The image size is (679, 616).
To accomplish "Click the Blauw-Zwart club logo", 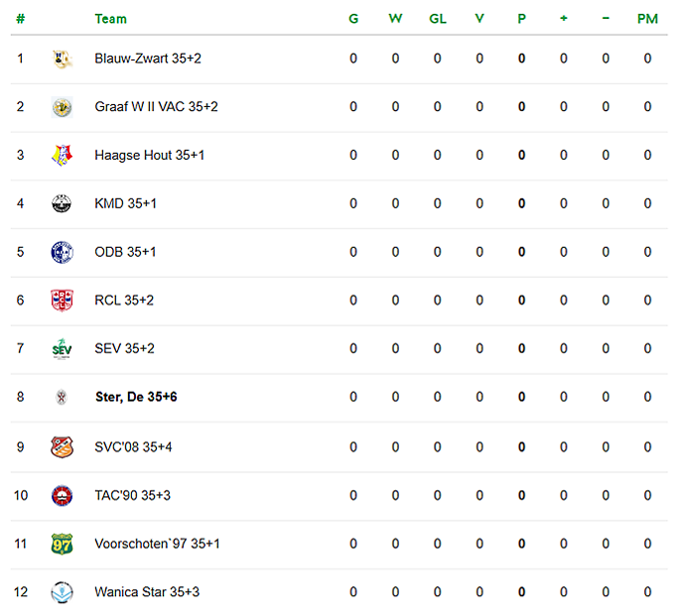I will click(62, 59).
